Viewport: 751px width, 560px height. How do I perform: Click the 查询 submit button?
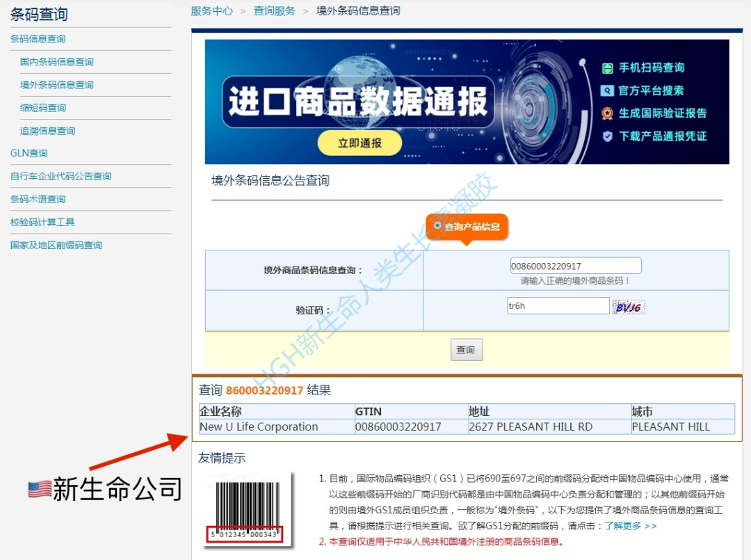point(466,350)
